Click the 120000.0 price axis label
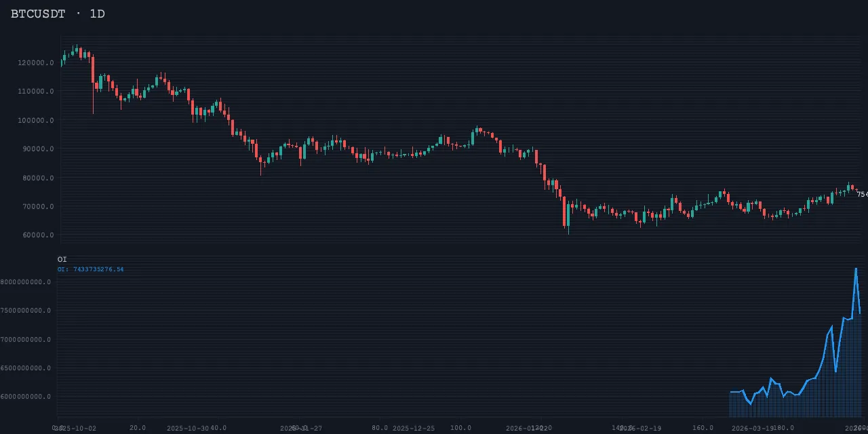868x434 pixels. [x=37, y=63]
